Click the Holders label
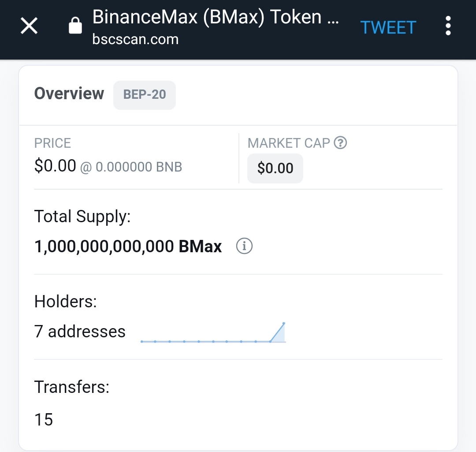476x452 pixels. tap(66, 302)
